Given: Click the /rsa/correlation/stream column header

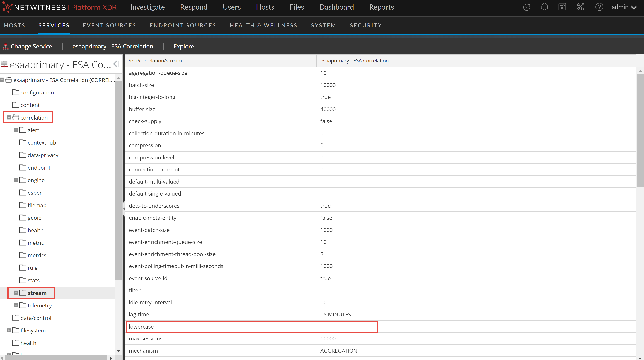Looking at the screenshot, I should click(x=221, y=61).
